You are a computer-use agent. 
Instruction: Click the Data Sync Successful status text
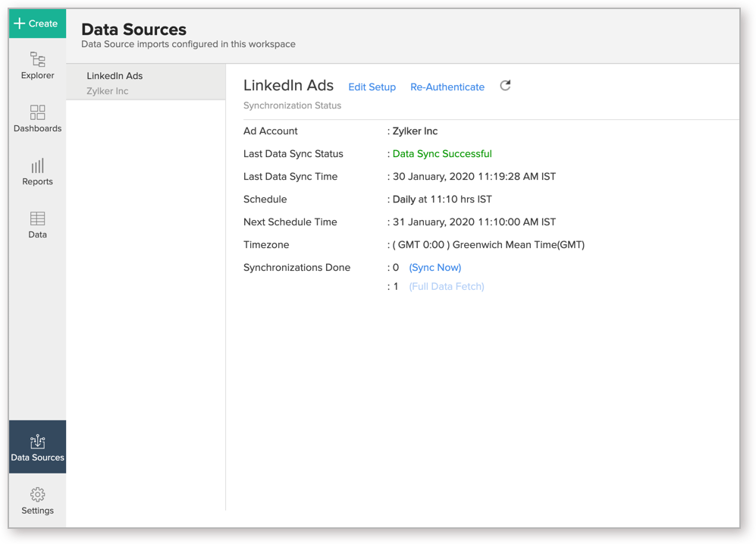coord(442,154)
